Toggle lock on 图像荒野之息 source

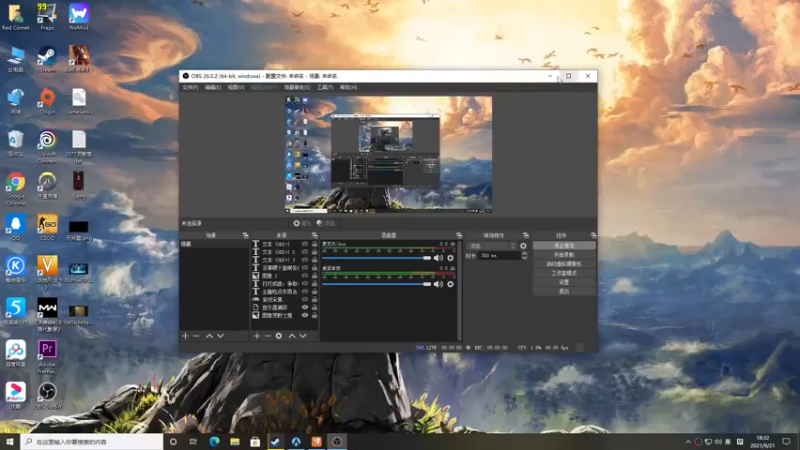[x=314, y=315]
